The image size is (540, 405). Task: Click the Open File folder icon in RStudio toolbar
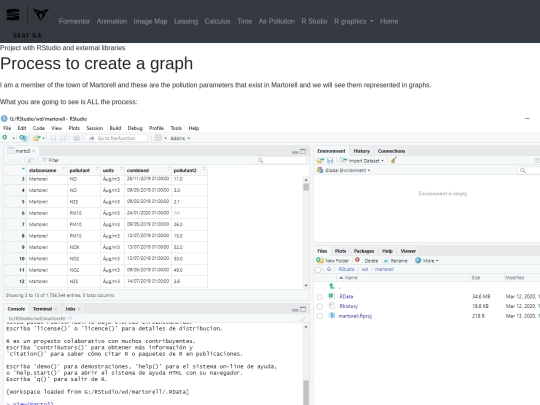coord(36,138)
